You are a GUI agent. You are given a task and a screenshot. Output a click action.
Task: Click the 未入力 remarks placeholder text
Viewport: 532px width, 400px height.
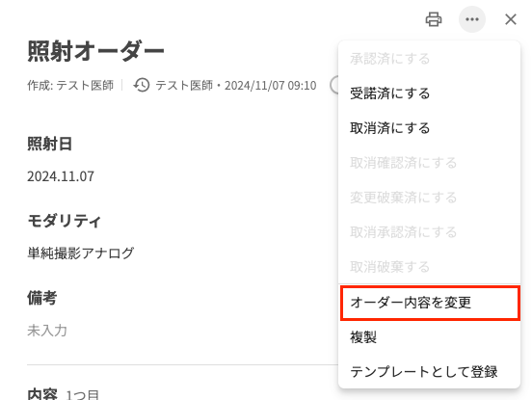(47, 331)
